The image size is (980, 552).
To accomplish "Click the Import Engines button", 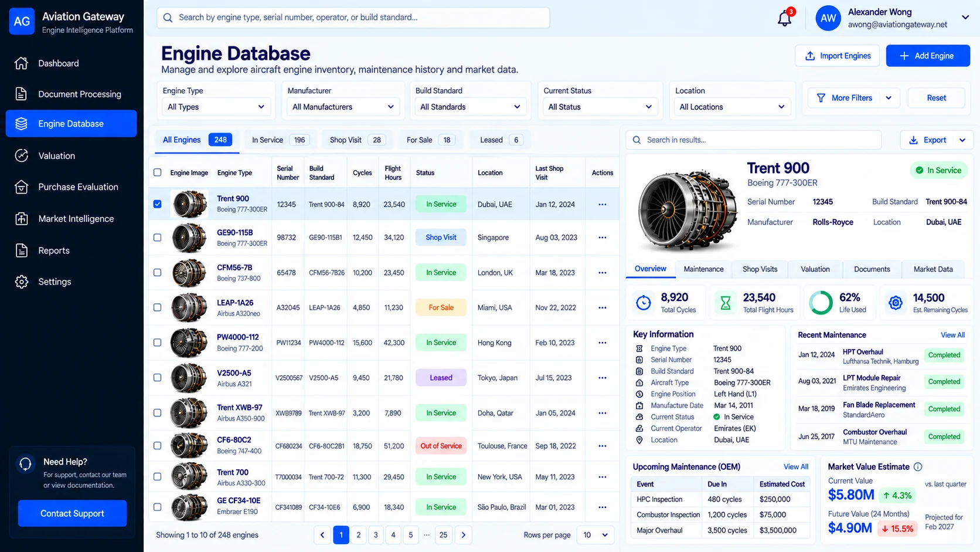I will click(838, 56).
